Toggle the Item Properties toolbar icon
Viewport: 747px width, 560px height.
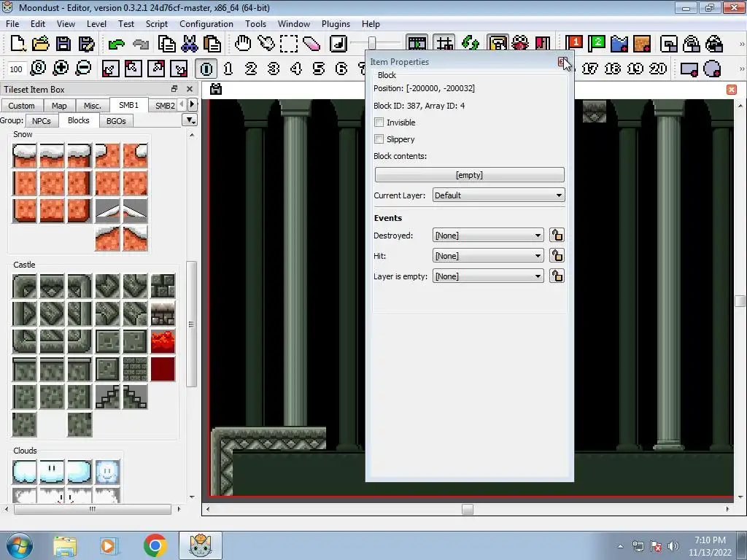click(x=498, y=44)
